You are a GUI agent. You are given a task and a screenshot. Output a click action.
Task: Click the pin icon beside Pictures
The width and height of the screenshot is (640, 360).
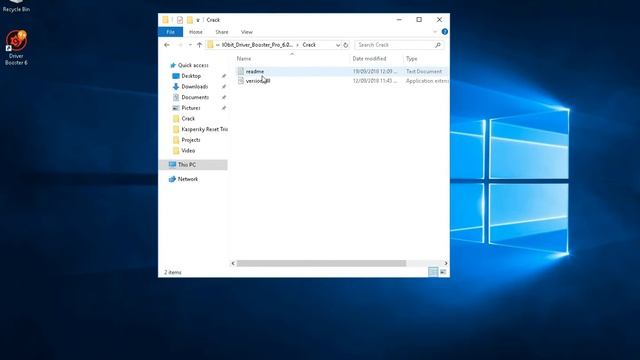224,108
